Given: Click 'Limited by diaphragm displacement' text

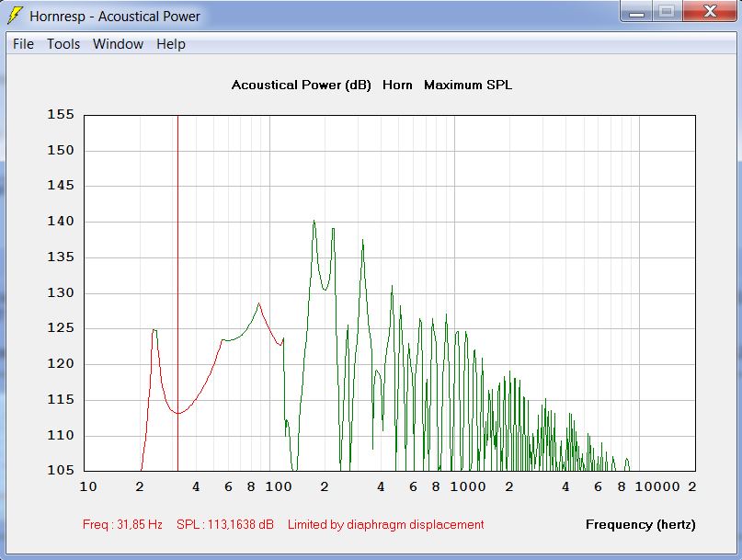Looking at the screenshot, I should tap(385, 524).
